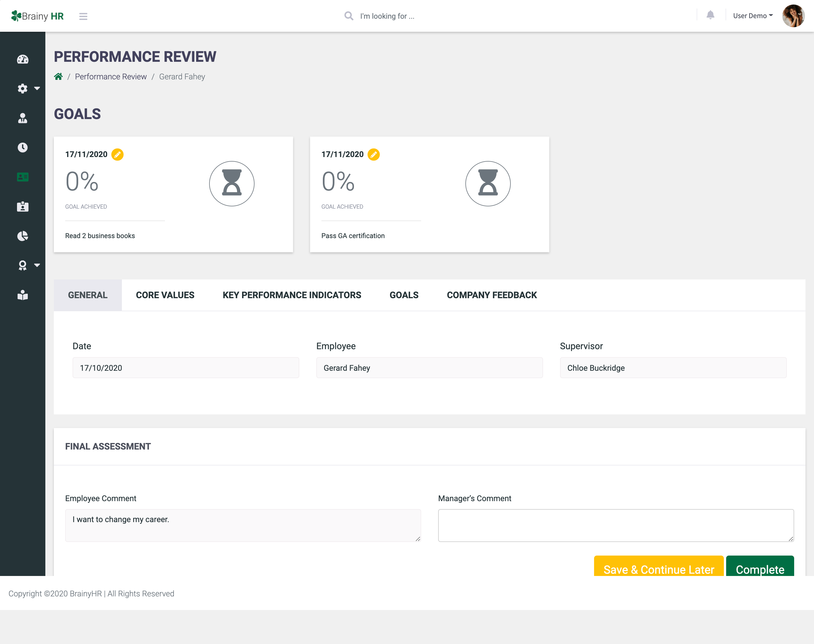Image resolution: width=814 pixels, height=644 pixels.
Task: Select the GENERAL tab
Action: (x=88, y=295)
